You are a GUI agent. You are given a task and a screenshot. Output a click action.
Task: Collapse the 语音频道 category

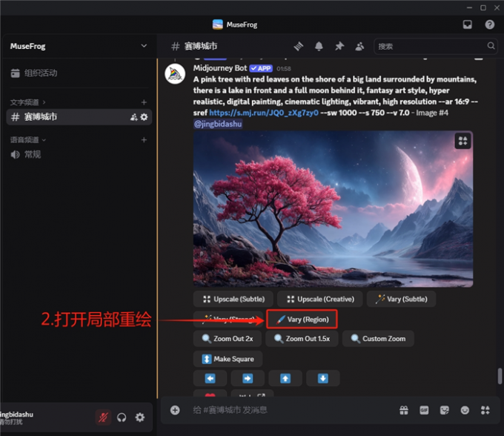point(27,140)
